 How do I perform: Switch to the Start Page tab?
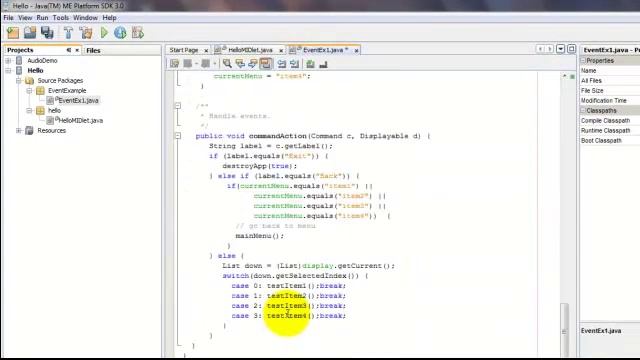tap(184, 50)
